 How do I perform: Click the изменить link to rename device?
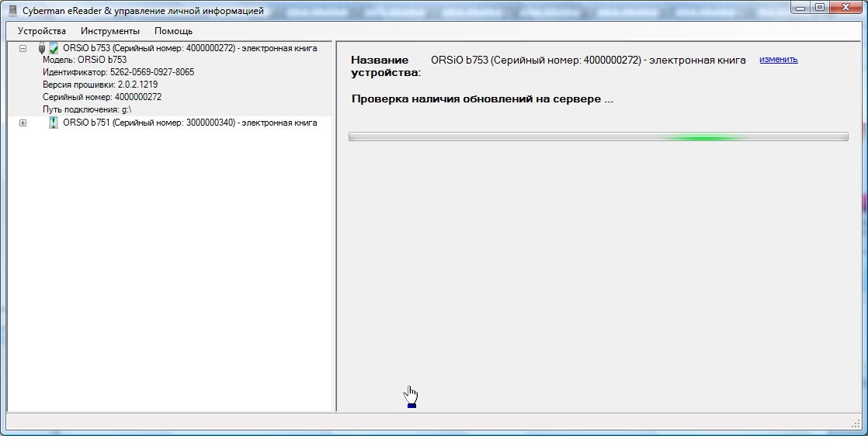click(x=778, y=59)
